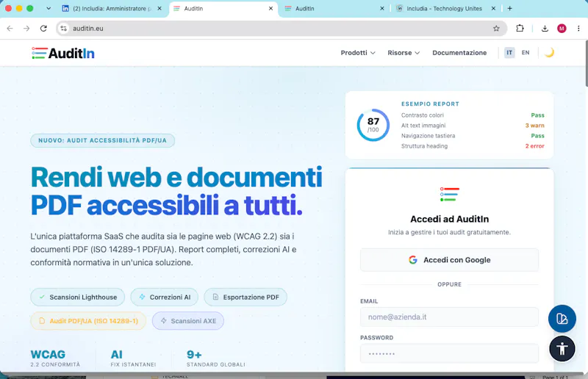This screenshot has width=588, height=379.
Task: Switch language to EN
Action: click(526, 52)
